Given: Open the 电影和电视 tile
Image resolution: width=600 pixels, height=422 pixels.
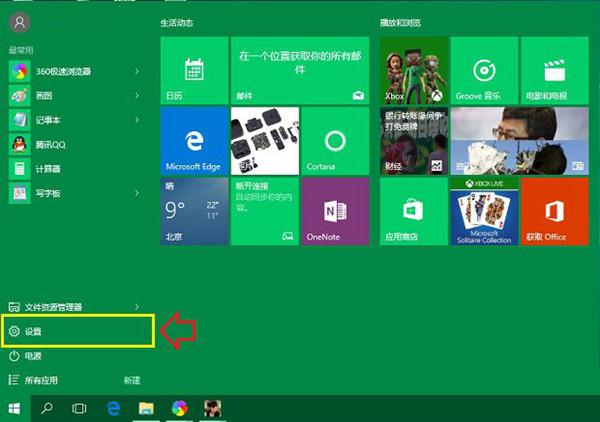Looking at the screenshot, I should 554,70.
